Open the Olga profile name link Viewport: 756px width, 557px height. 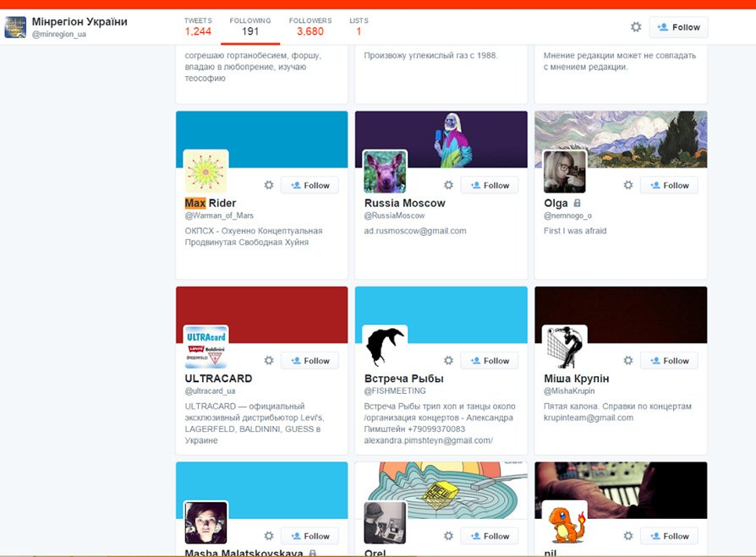(x=556, y=203)
